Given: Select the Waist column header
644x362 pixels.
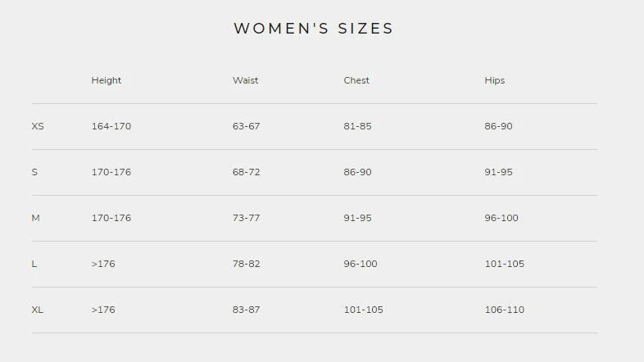Looking at the screenshot, I should [245, 80].
